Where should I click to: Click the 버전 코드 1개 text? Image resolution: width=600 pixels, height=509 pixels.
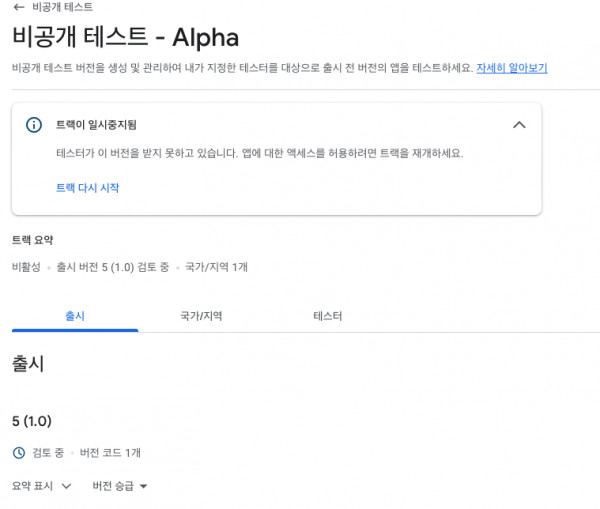point(110,453)
